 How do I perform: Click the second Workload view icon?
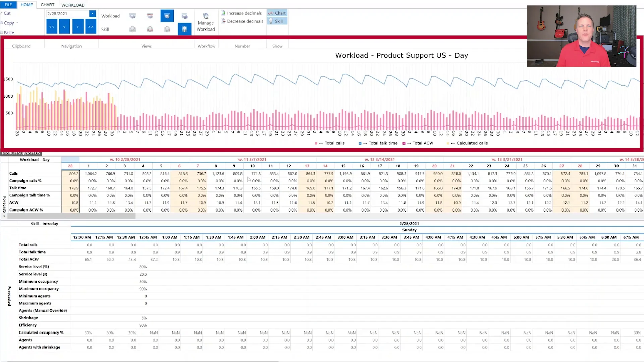pos(150,16)
